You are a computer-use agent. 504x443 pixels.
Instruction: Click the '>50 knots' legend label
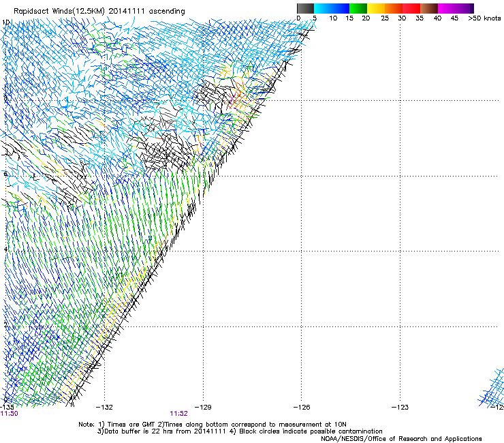click(484, 18)
